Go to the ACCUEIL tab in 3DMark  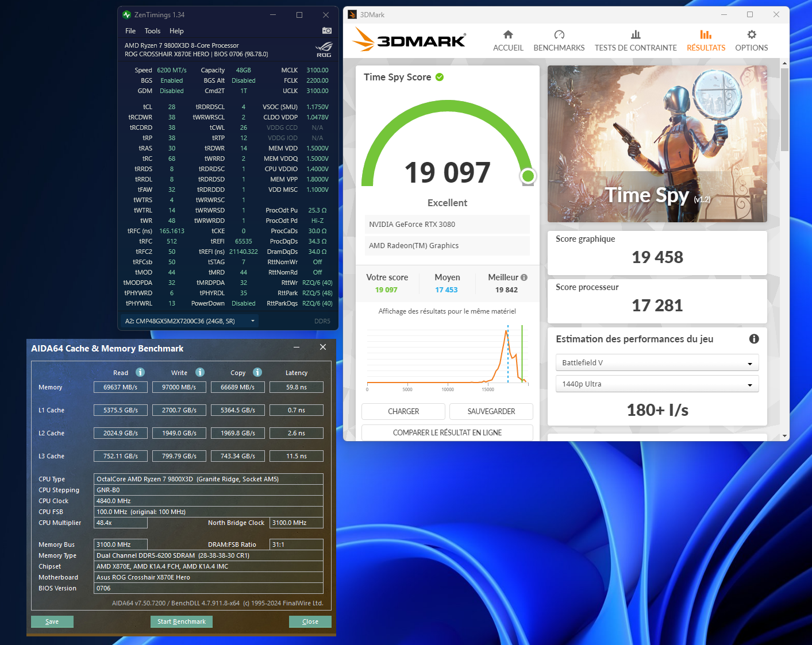[x=508, y=41]
